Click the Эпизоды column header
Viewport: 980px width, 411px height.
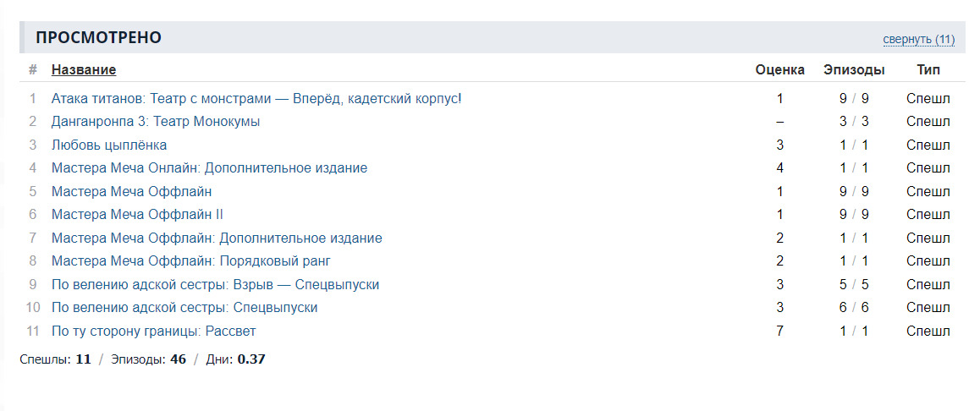(854, 69)
